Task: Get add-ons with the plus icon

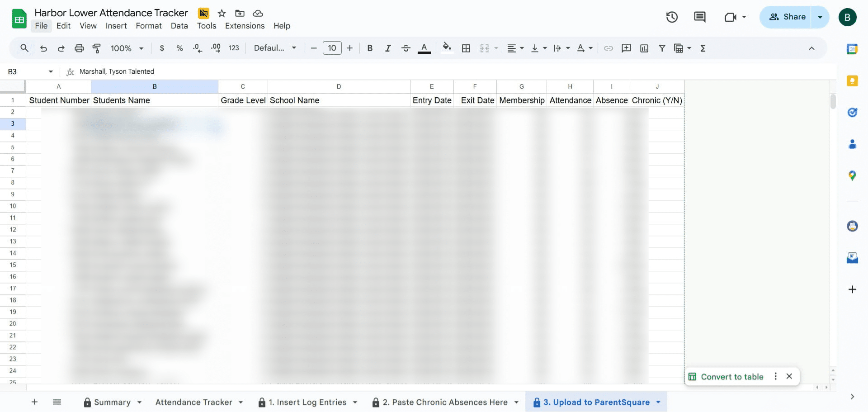Action: click(x=852, y=289)
